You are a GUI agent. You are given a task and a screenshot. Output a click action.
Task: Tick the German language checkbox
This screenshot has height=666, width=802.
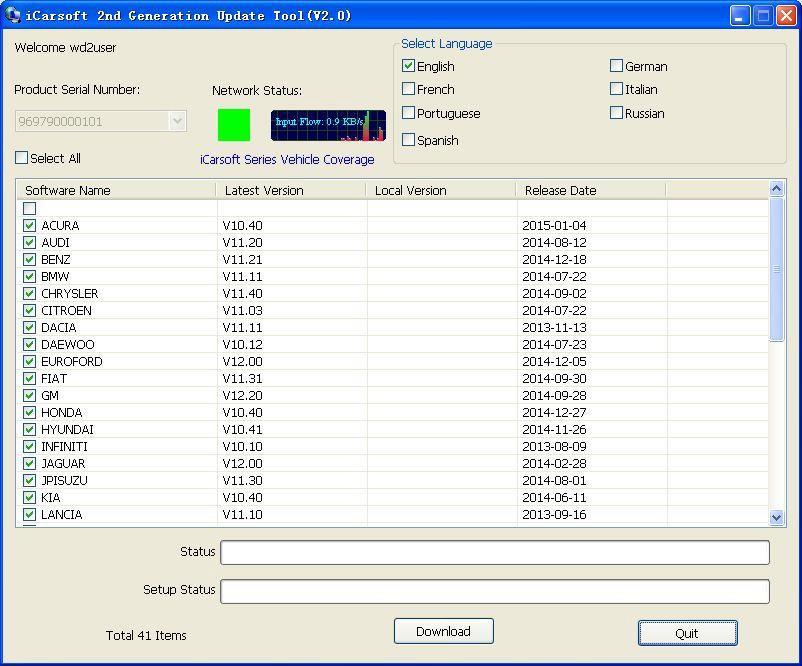pyautogui.click(x=616, y=66)
